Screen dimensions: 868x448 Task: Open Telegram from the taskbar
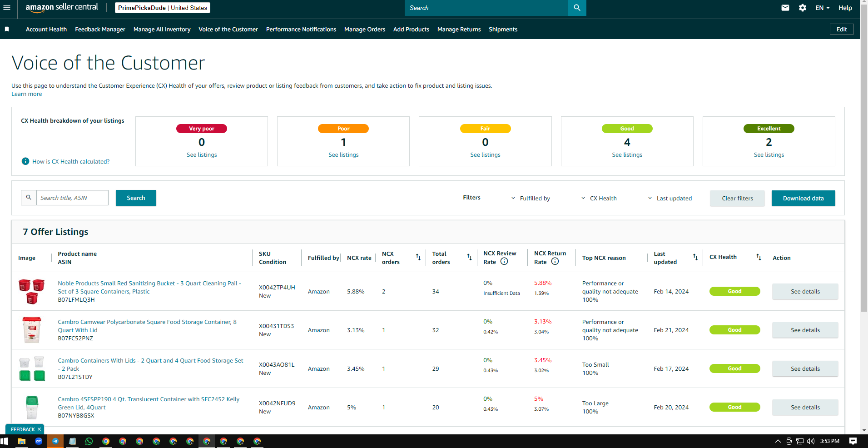(x=55, y=441)
